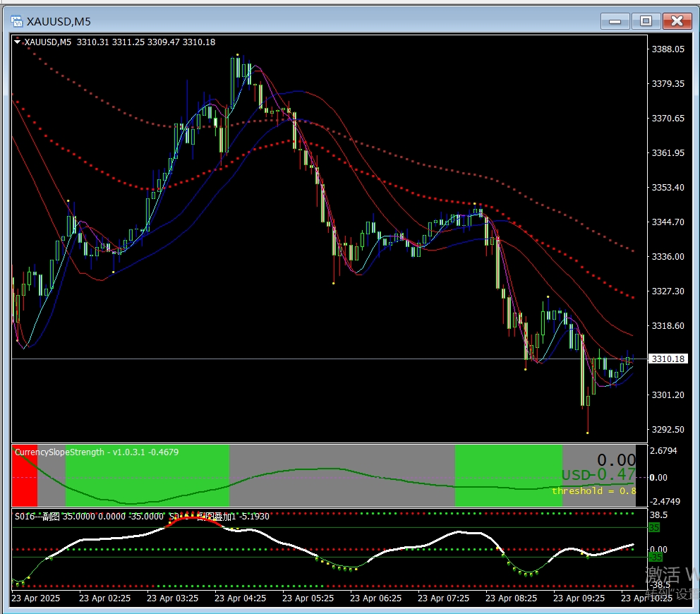This screenshot has height=614, width=700.
Task: Click the XAUUSD,M5 OHLC text in chart
Action: 120,42
